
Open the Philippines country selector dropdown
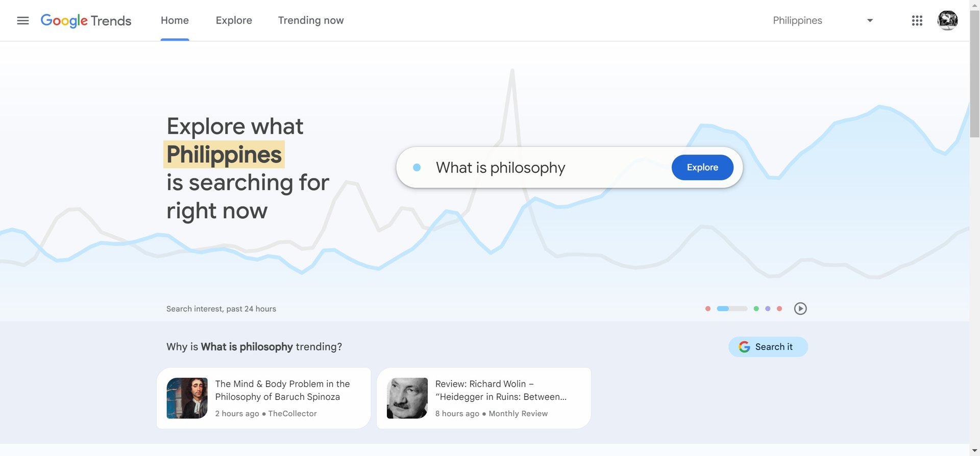[x=797, y=20]
